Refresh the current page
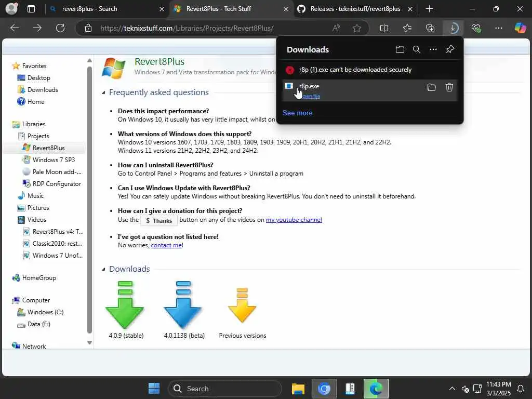The height and width of the screenshot is (399, 532). (x=60, y=28)
